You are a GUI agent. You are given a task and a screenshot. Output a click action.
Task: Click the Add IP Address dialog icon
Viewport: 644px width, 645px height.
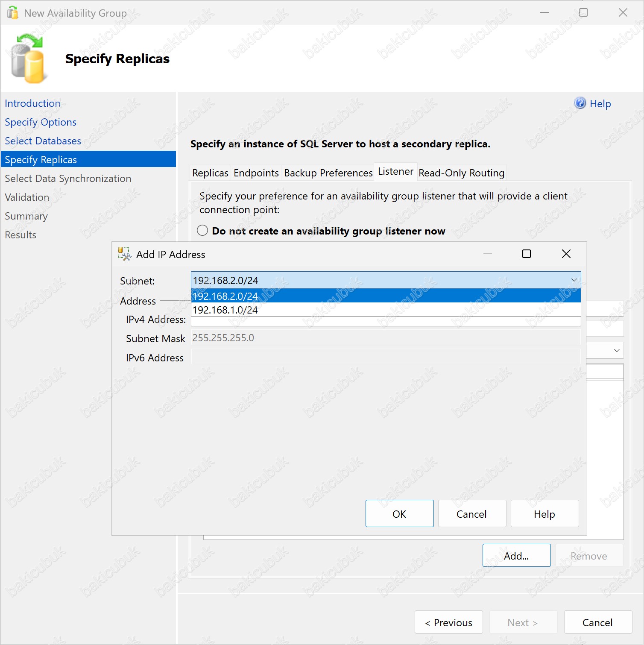point(124,254)
